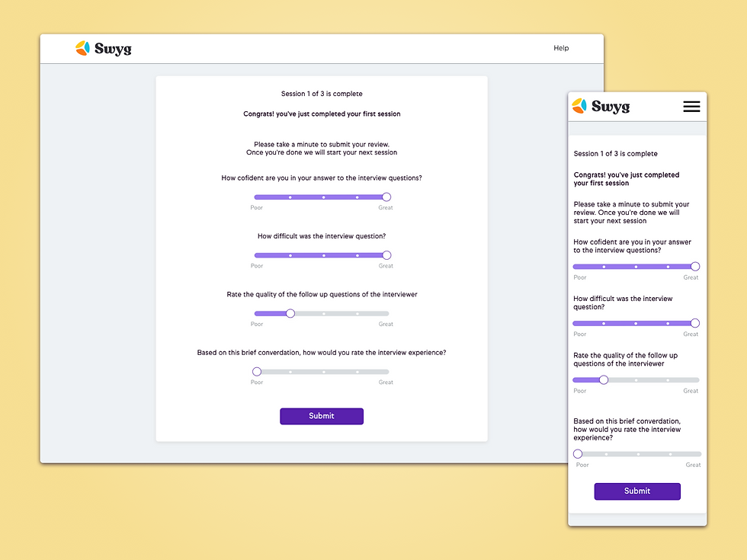Click mobile difficulty slider handle
This screenshot has height=560, width=747.
pos(695,323)
